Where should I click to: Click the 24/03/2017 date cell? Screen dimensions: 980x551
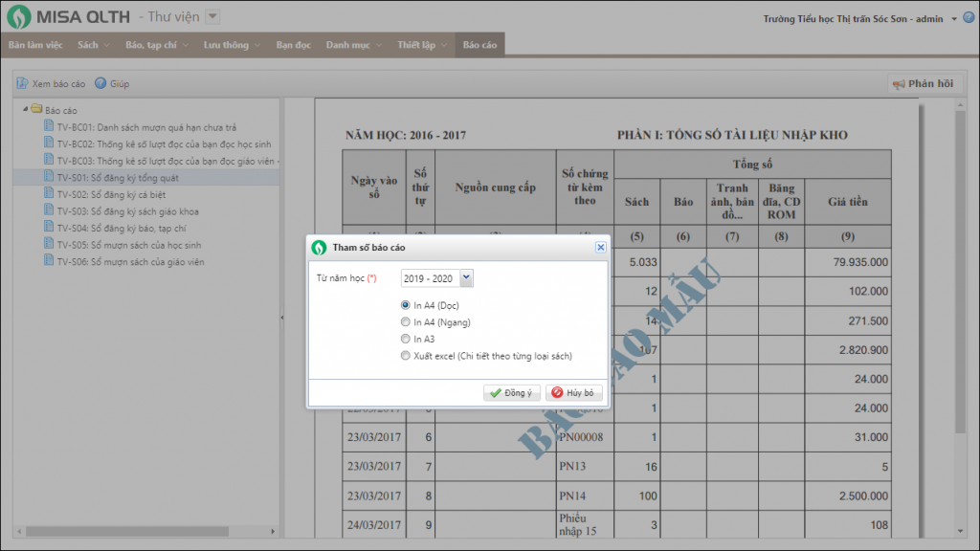tap(374, 525)
